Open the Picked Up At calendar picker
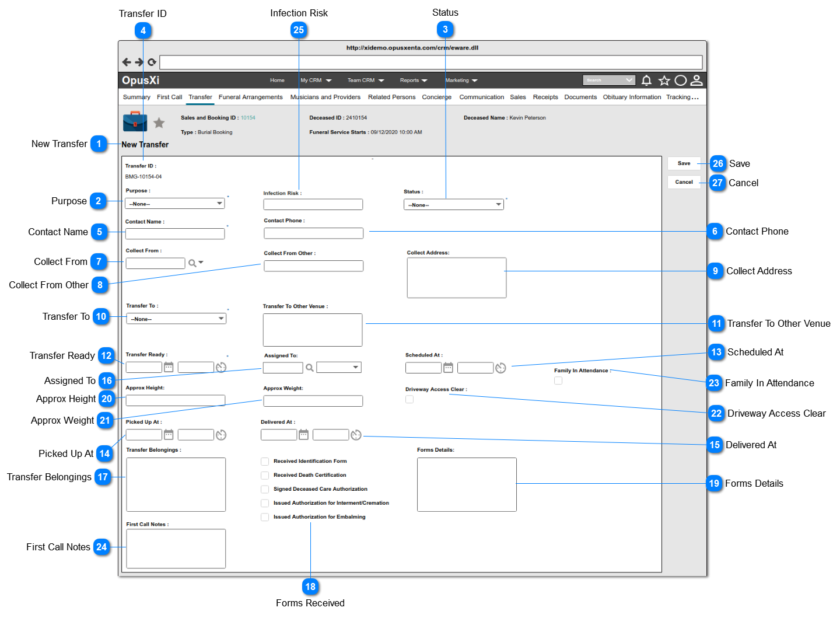This screenshot has height=618, width=840. [169, 435]
